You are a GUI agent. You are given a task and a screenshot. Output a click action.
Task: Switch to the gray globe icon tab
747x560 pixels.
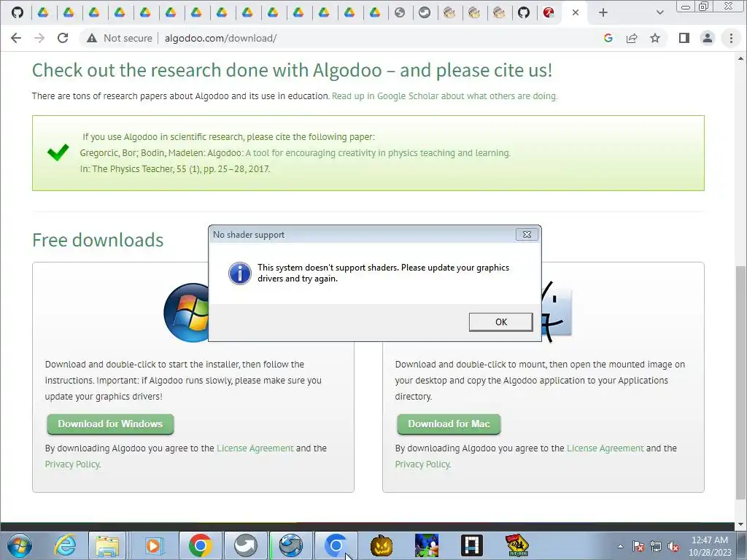click(x=400, y=13)
